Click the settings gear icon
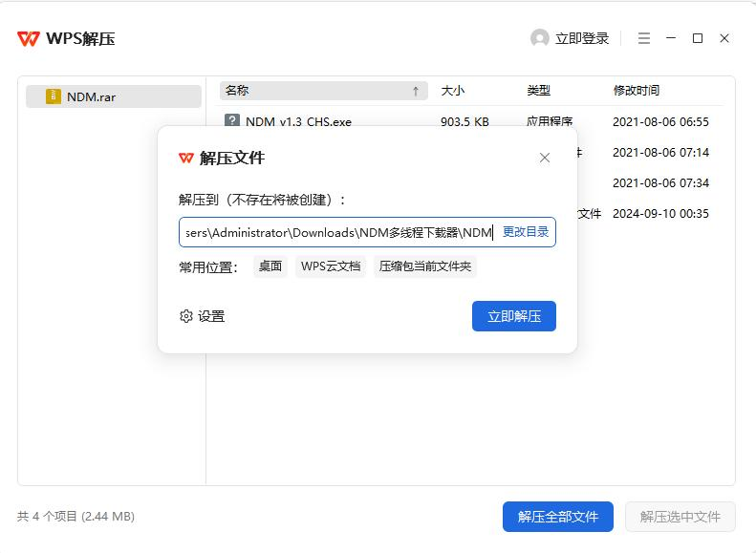This screenshot has width=756, height=553. click(186, 316)
